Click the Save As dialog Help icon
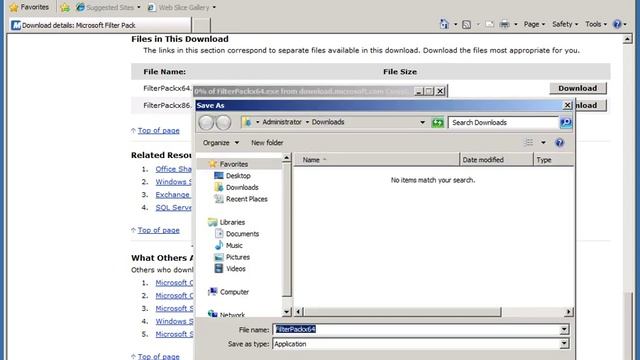Image resolution: width=640 pixels, height=360 pixels. 560,142
